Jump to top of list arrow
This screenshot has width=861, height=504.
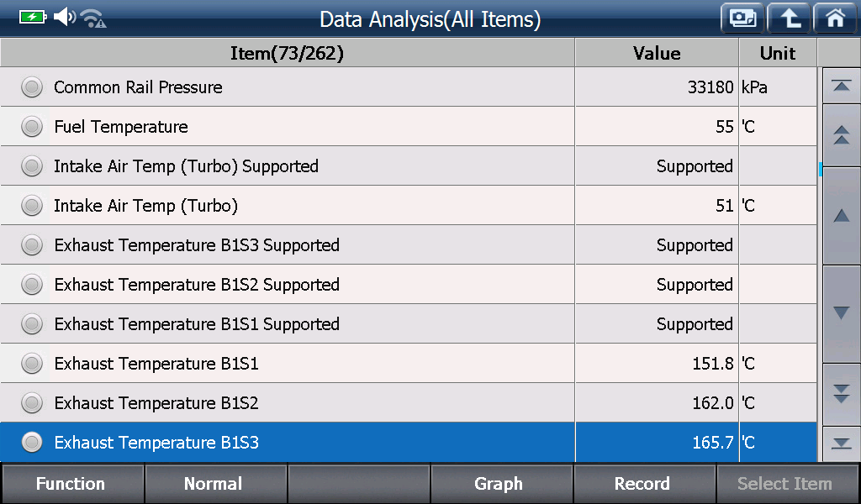(841, 86)
